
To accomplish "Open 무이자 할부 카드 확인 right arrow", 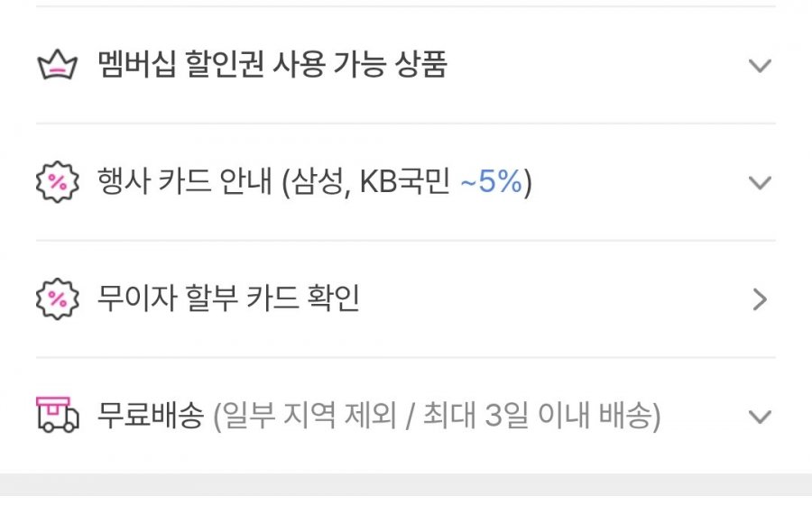I will (x=760, y=299).
